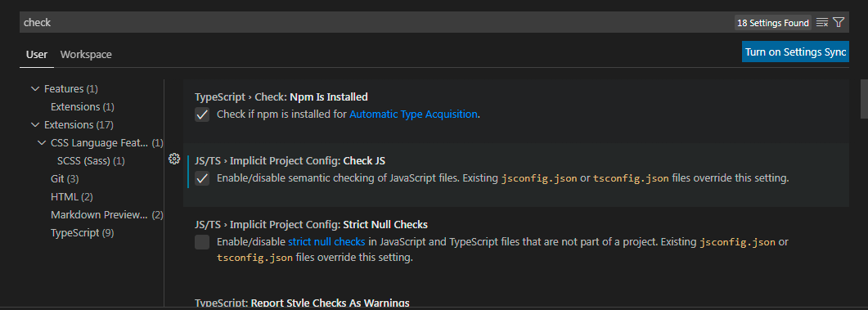Switch to the Workspace settings tab
868x310 pixels.
[x=86, y=54]
